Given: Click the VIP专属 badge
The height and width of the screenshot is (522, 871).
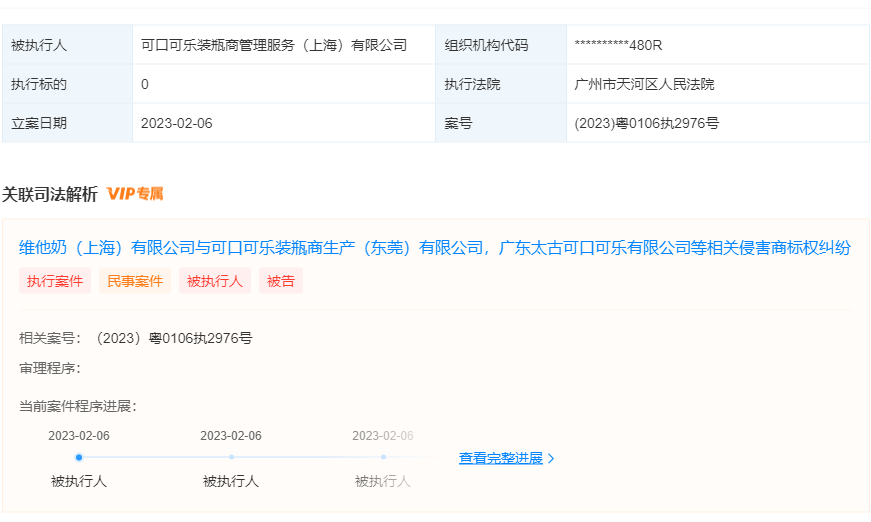Looking at the screenshot, I should [x=135, y=194].
